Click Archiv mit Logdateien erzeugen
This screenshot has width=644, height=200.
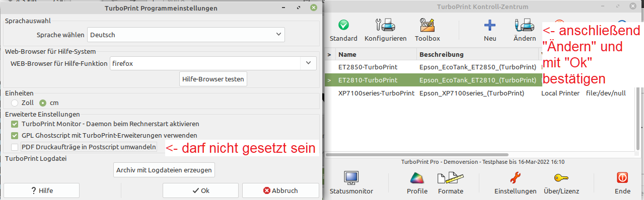(x=164, y=170)
